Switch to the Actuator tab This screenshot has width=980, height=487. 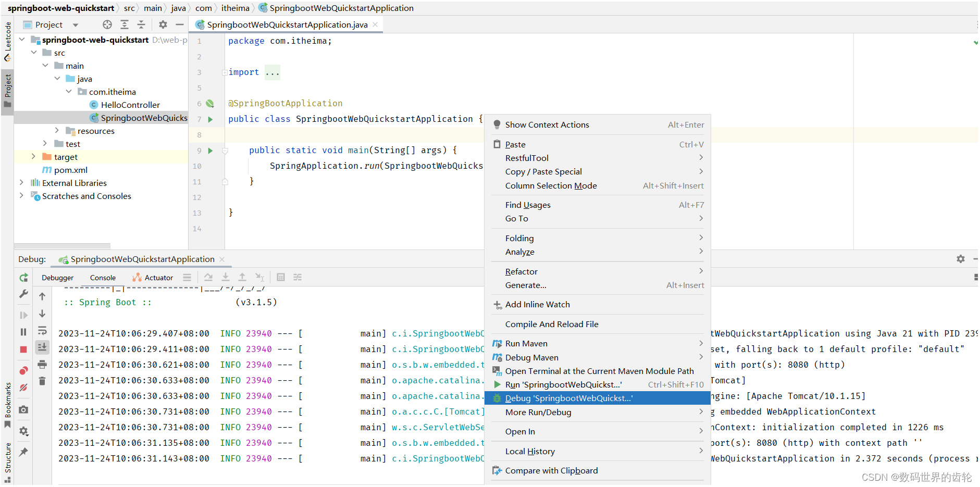point(153,278)
